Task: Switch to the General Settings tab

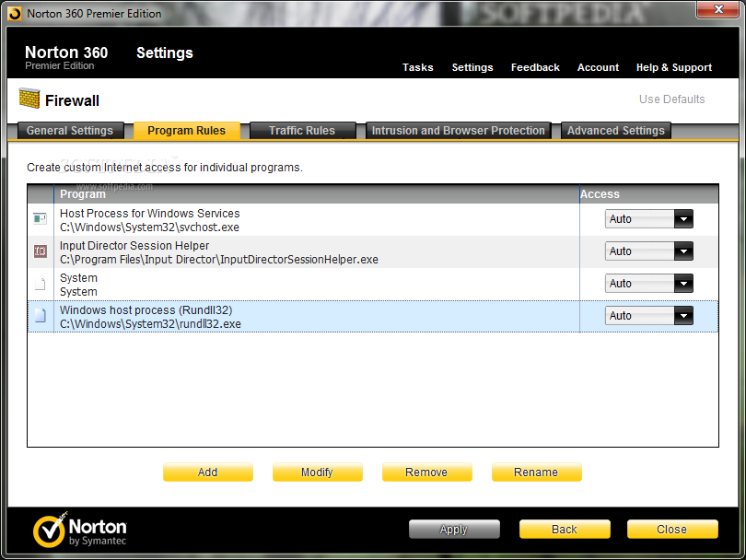Action: (70, 131)
